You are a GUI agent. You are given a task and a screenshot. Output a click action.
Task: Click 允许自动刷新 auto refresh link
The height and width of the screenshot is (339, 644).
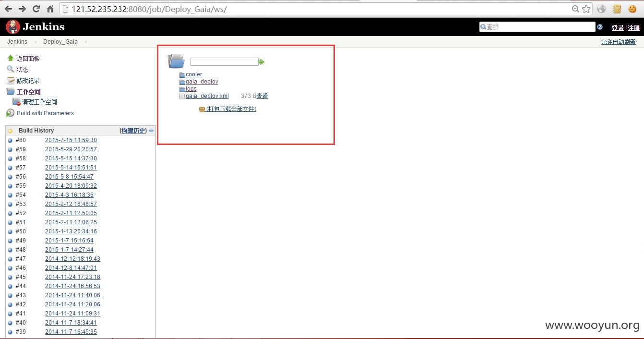[x=619, y=42]
